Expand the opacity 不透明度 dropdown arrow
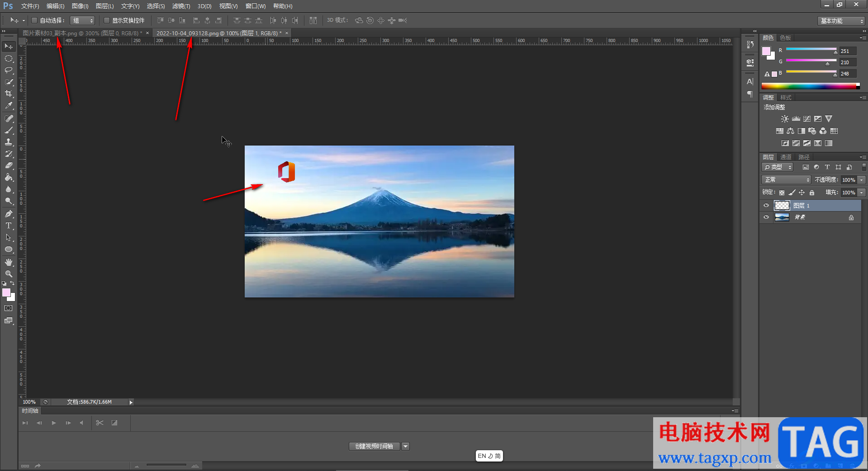Image resolution: width=868 pixels, height=471 pixels. pyautogui.click(x=862, y=180)
